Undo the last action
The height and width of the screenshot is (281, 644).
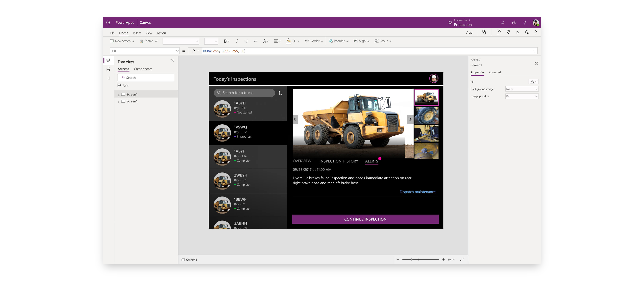coord(499,32)
